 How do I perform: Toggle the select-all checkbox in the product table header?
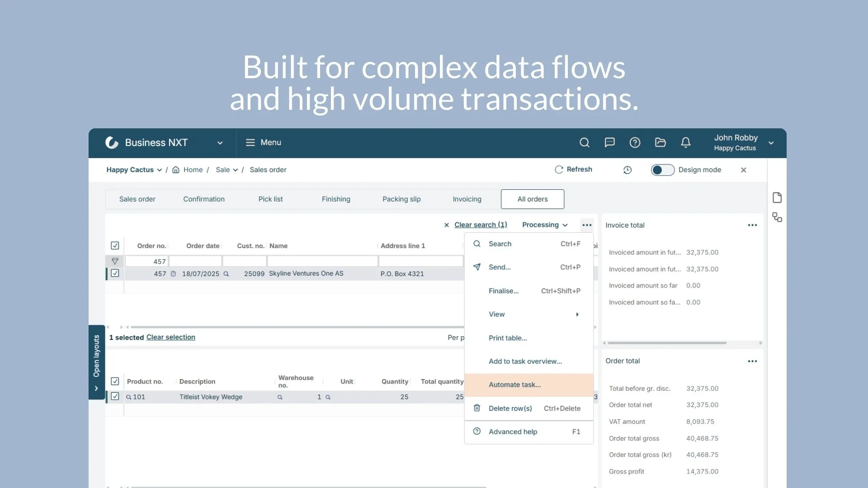point(115,381)
